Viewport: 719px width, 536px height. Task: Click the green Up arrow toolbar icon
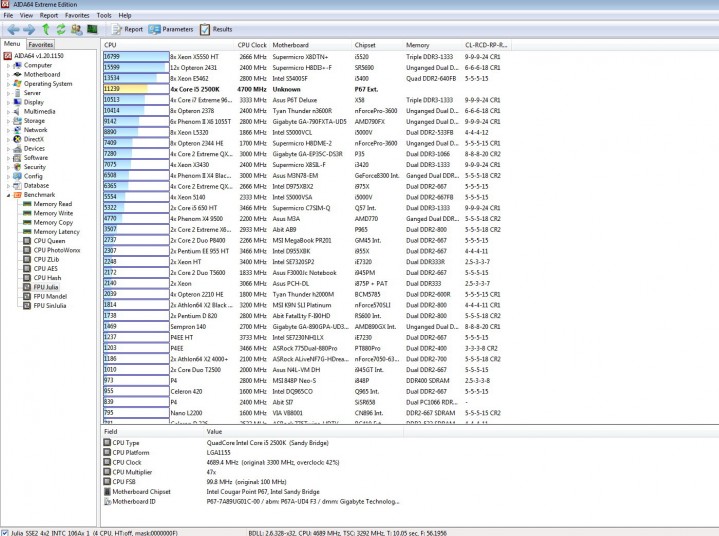(46, 29)
